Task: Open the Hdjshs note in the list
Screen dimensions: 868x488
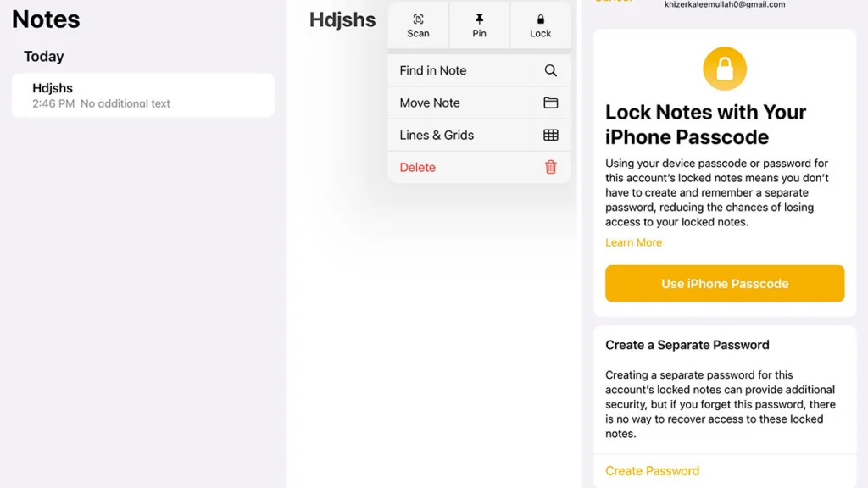Action: [142, 95]
